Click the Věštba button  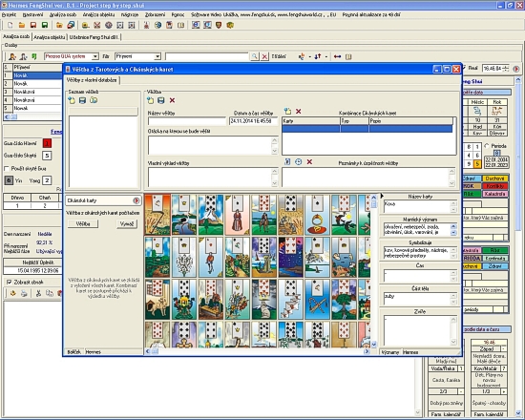pos(83,223)
